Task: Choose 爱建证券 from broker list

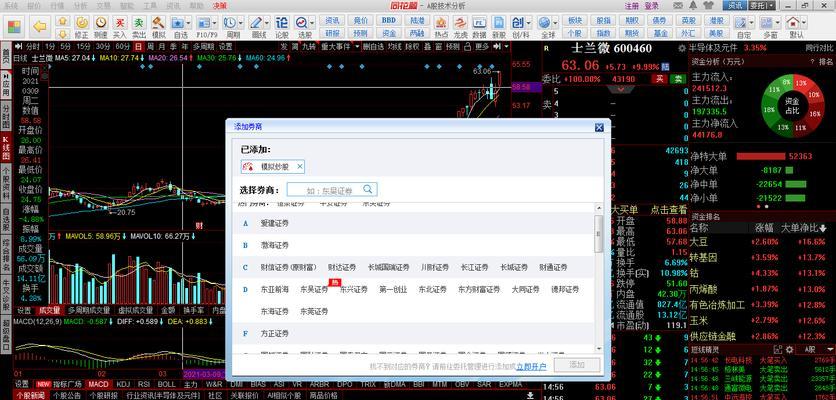Action: pyautogui.click(x=275, y=223)
